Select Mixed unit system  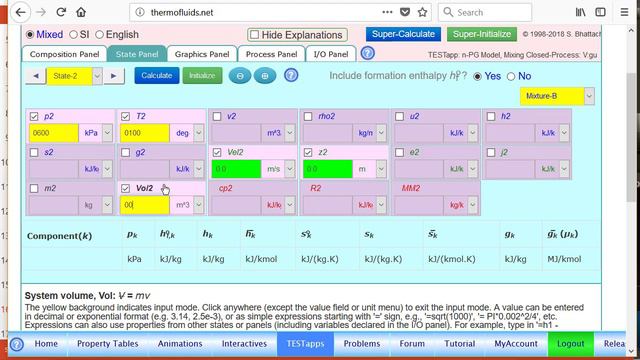click(30, 35)
